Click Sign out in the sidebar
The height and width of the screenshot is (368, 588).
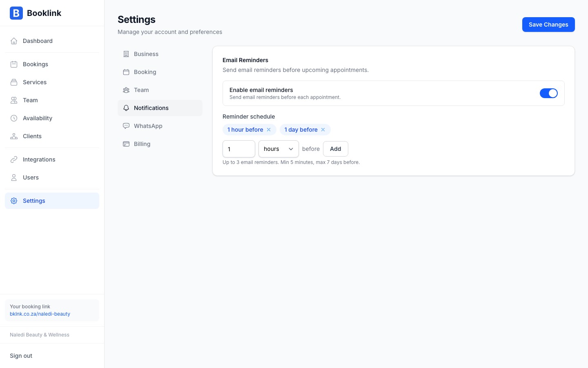click(x=21, y=356)
